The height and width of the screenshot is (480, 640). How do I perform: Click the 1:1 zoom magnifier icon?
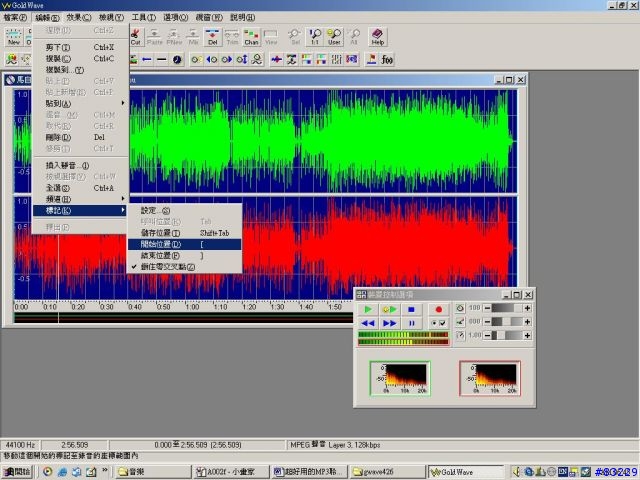(x=315, y=37)
